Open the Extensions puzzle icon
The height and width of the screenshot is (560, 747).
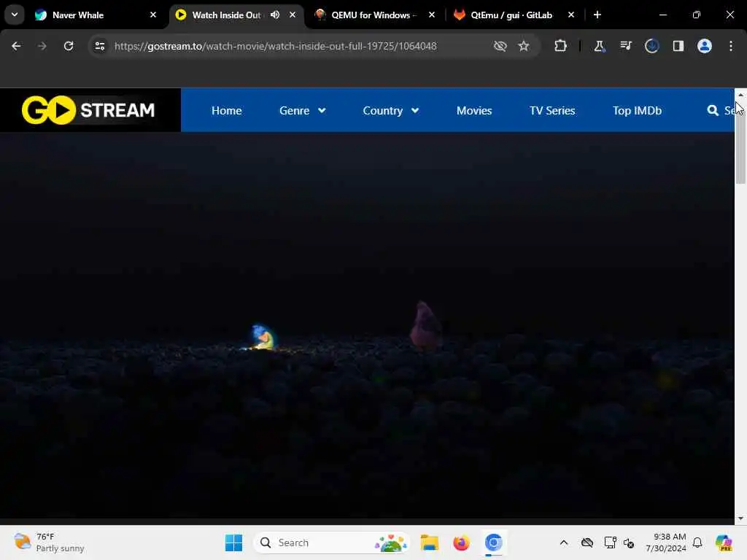(561, 46)
